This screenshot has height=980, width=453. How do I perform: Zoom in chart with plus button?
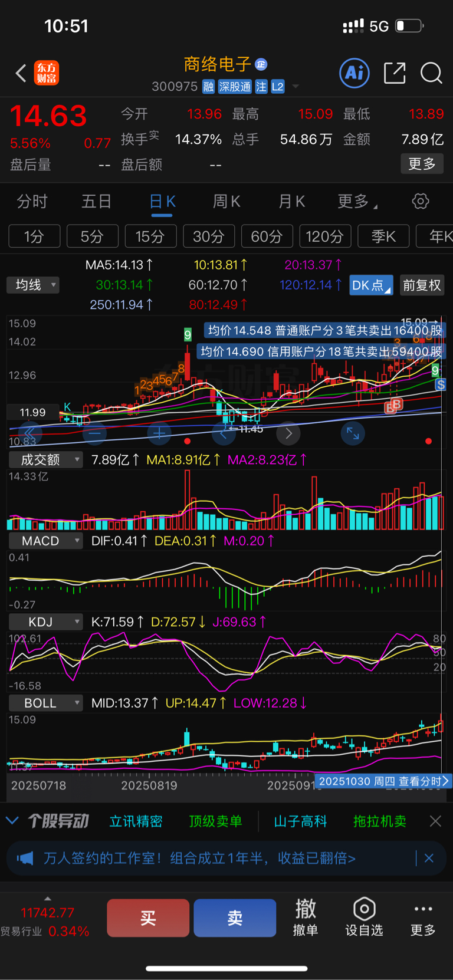(159, 433)
